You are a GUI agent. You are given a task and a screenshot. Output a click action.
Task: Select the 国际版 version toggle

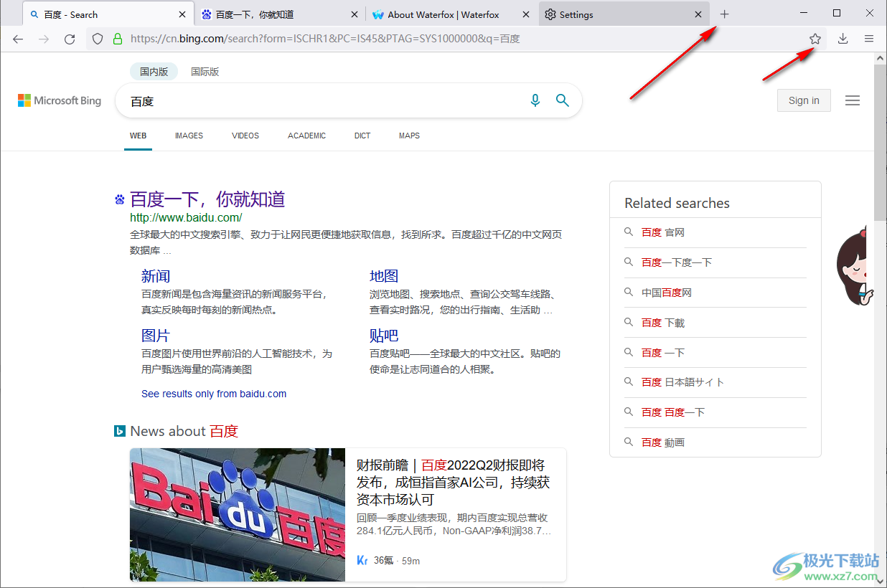point(205,72)
